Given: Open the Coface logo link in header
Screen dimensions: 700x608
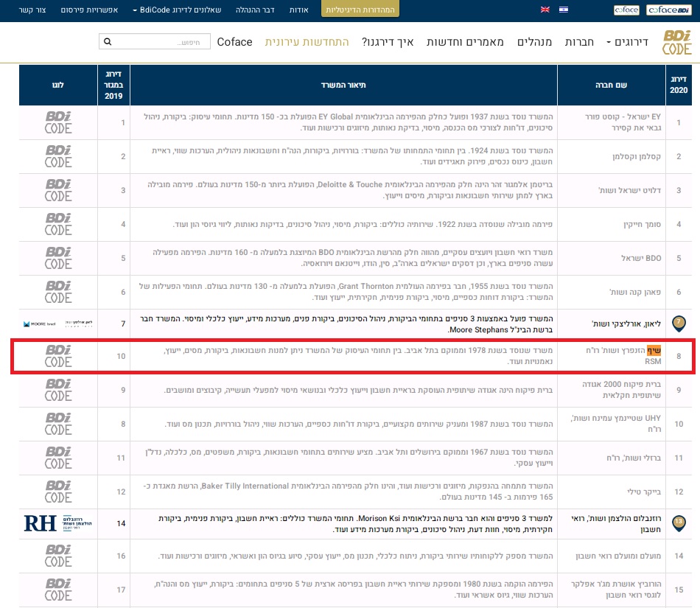Looking at the screenshot, I should [x=626, y=10].
